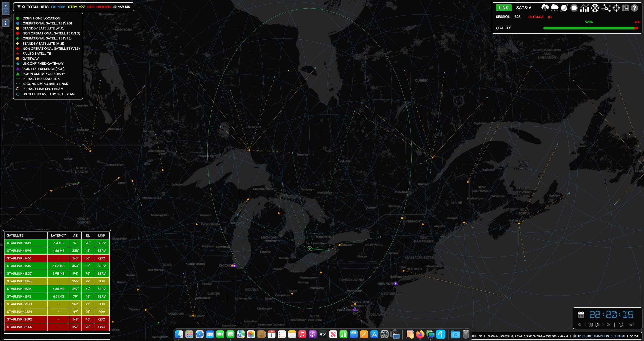Toggle the hexagon H3 cells icon

click(x=574, y=8)
